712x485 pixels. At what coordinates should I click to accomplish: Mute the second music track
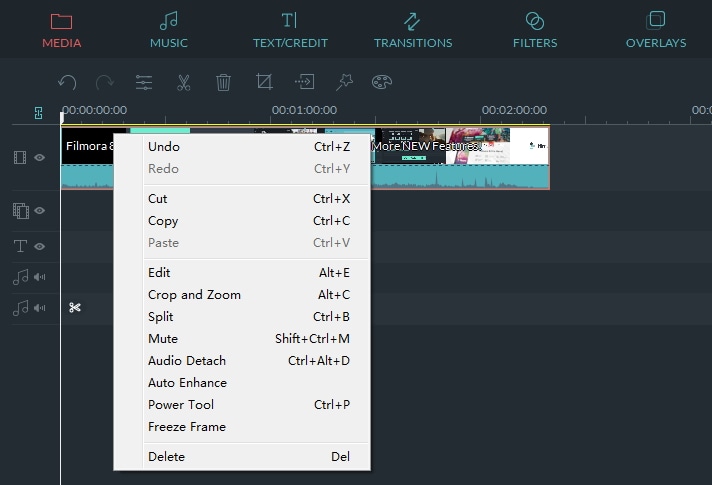40,308
